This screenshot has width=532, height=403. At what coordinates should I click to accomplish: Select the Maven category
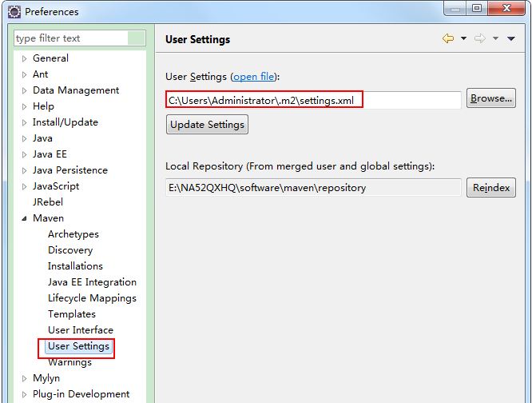tap(48, 217)
